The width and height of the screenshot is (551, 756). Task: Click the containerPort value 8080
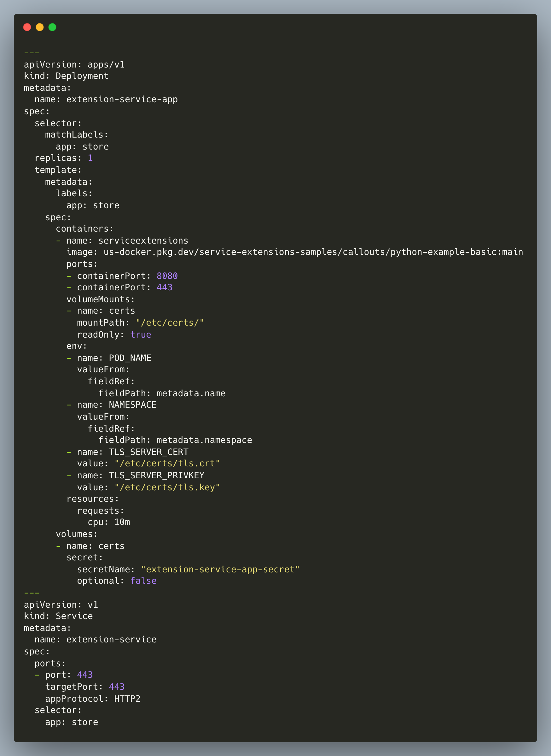click(167, 276)
